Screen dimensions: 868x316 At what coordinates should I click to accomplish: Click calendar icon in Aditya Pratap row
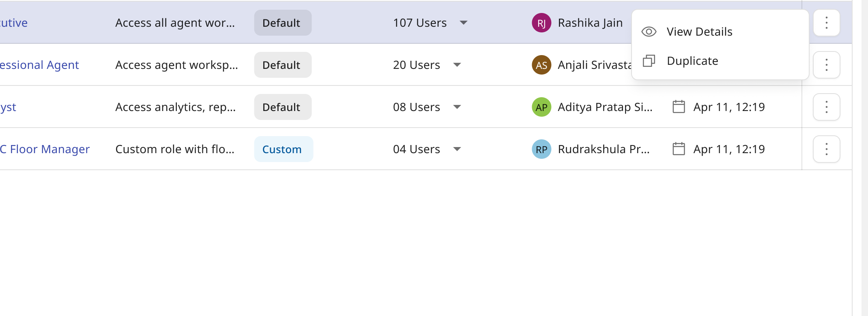tap(679, 107)
